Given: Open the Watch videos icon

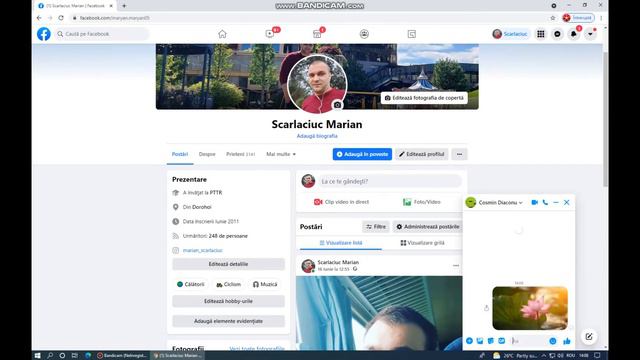Looking at the screenshot, I should (270, 34).
